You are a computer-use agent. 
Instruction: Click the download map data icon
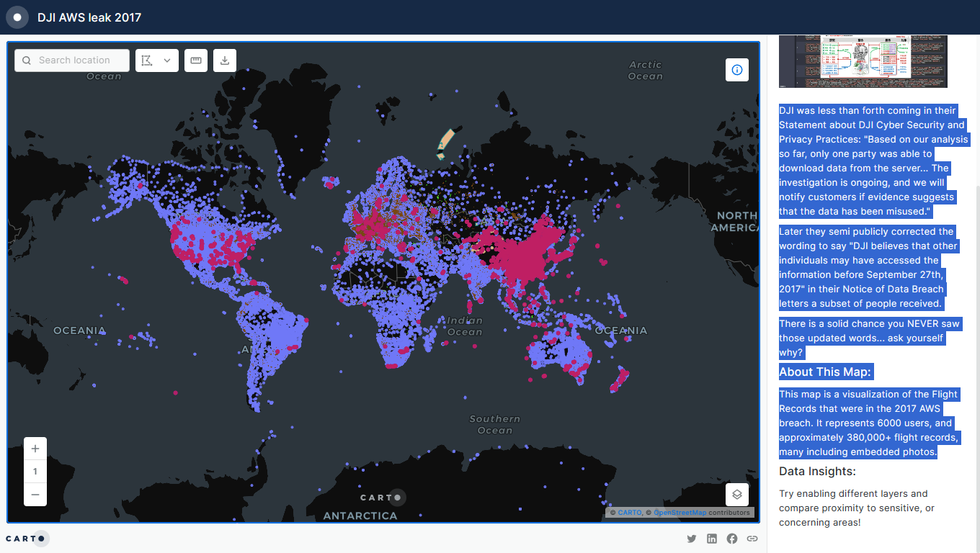point(225,60)
